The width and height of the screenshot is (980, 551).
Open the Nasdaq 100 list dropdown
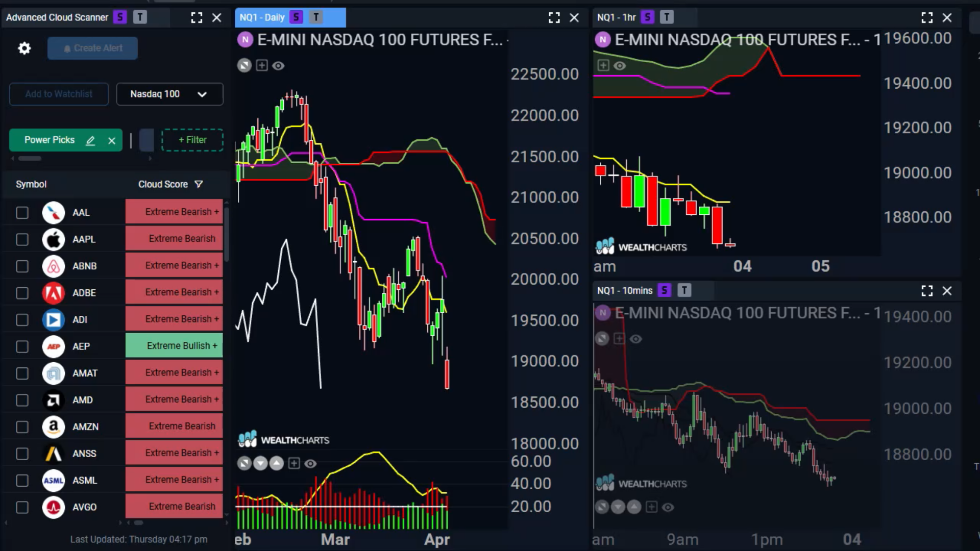pyautogui.click(x=169, y=94)
